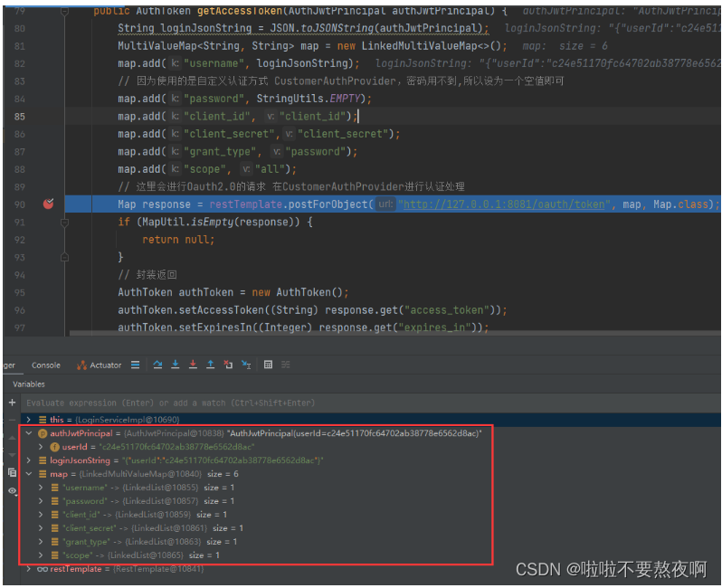Click 'StringUtils.EMPTY' on line 84
The height and width of the screenshot is (588, 722).
click(x=308, y=99)
